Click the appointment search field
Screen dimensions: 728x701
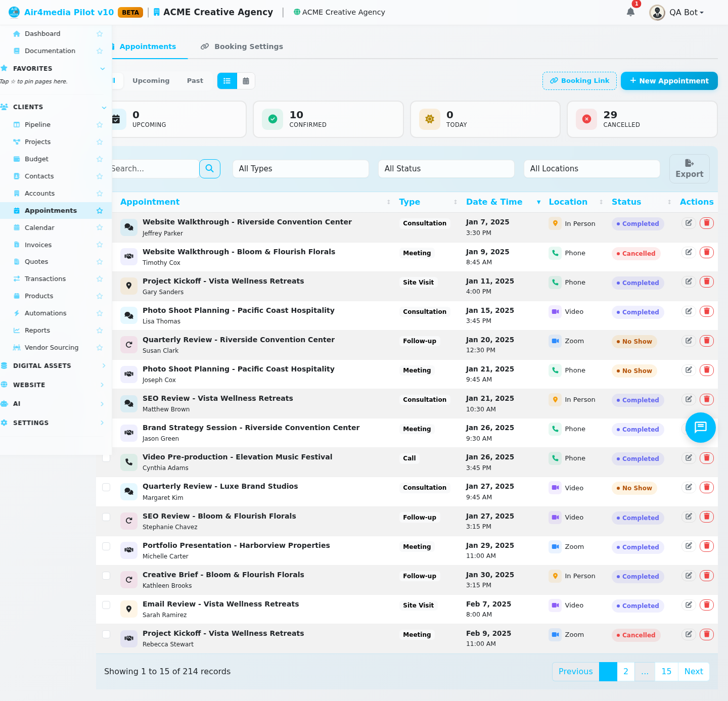[x=154, y=169]
